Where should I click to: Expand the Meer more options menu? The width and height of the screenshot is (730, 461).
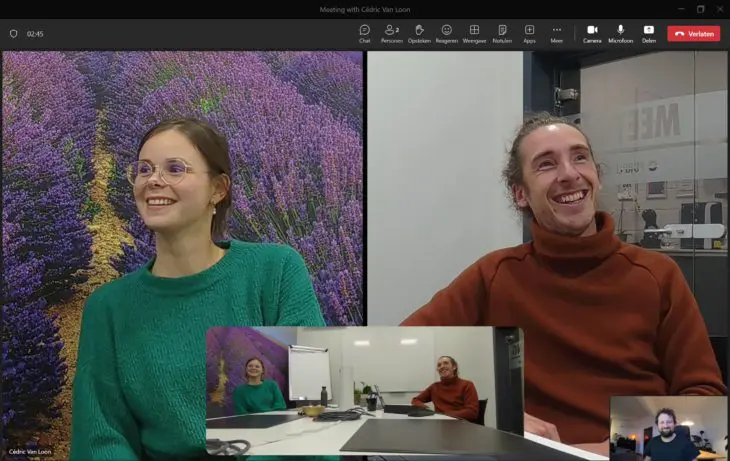[557, 33]
